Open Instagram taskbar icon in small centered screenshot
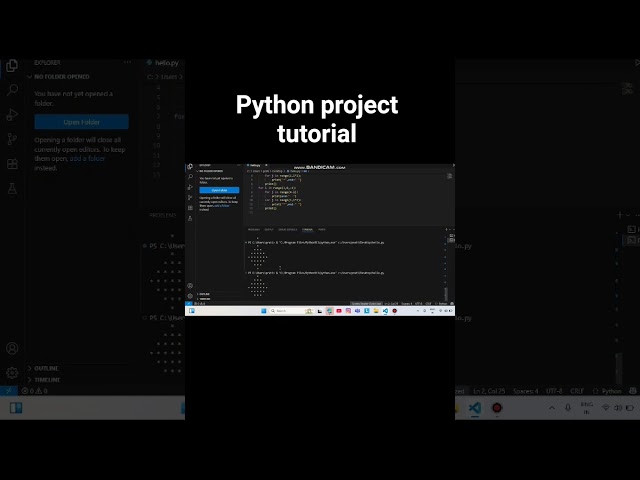The width and height of the screenshot is (640, 480). 348,311
